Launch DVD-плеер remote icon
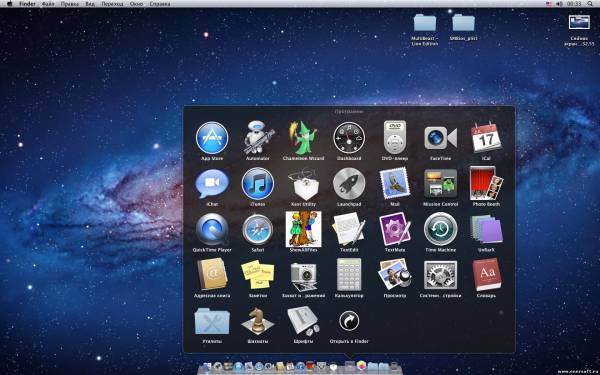600x375 pixels. pos(395,137)
